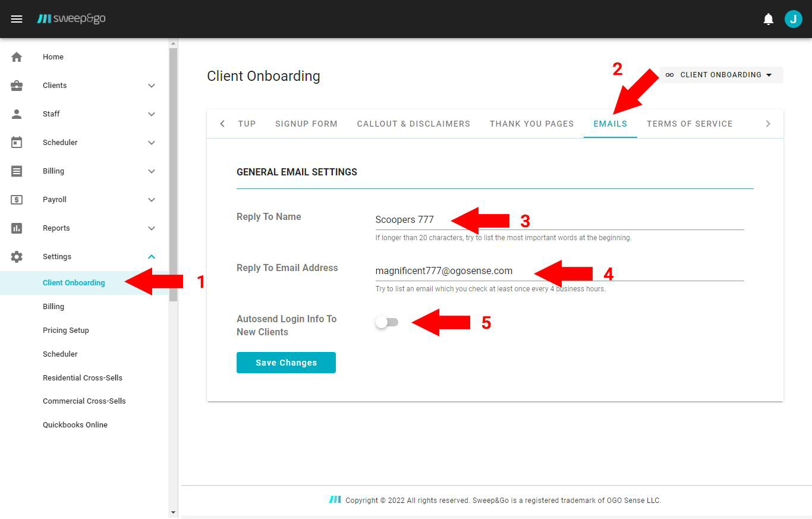812x519 pixels.
Task: Select the Reports bar-chart icon
Action: [x=17, y=228]
